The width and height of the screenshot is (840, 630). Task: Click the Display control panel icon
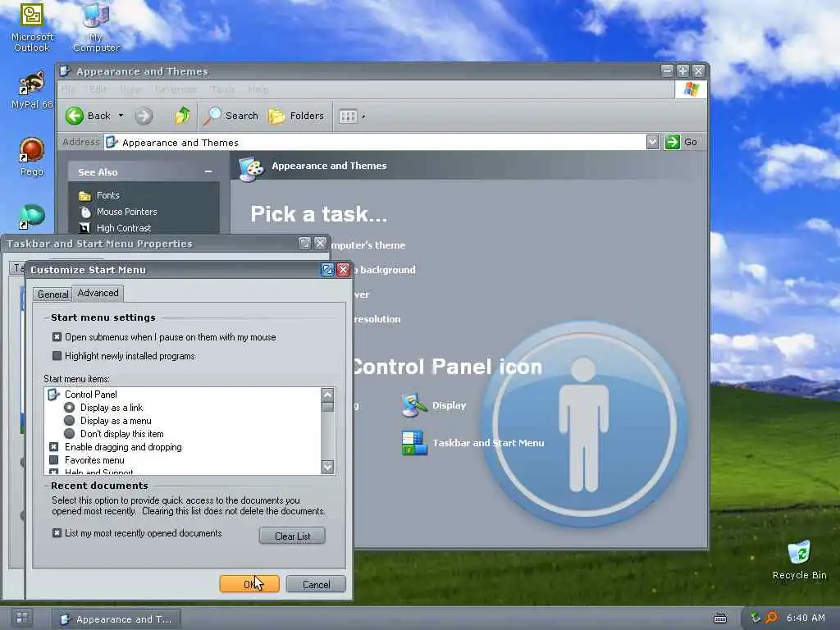(x=413, y=405)
